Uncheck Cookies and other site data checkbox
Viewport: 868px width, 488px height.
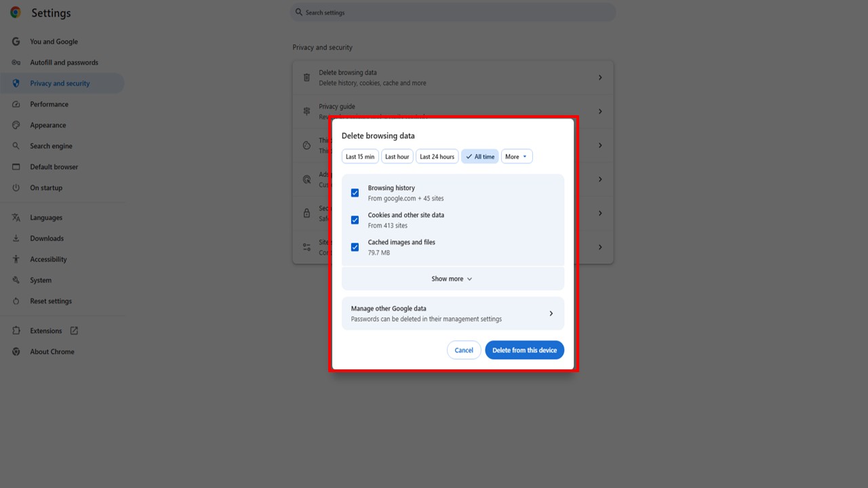(355, 220)
